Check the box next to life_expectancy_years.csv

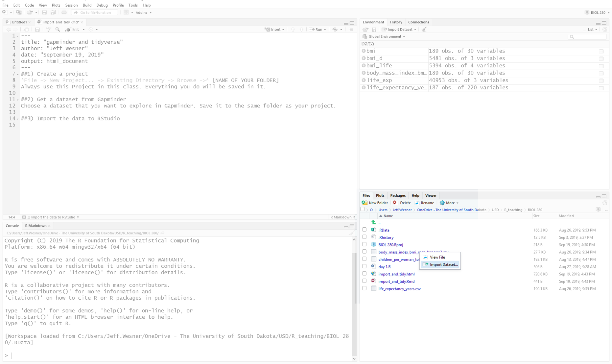tap(364, 288)
